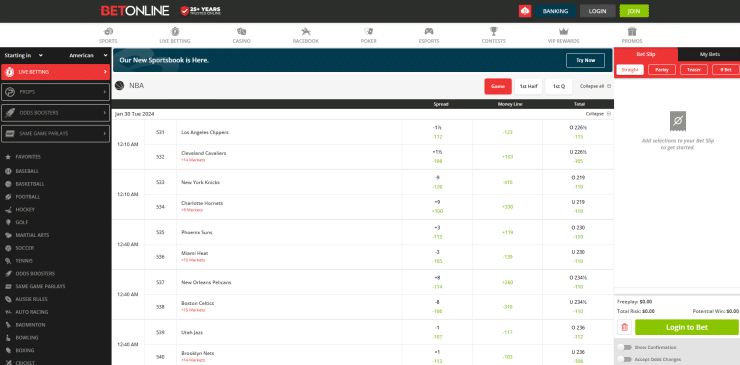Toggle Accept Odds Changes switch
This screenshot has width=740, height=365.
pos(625,359)
